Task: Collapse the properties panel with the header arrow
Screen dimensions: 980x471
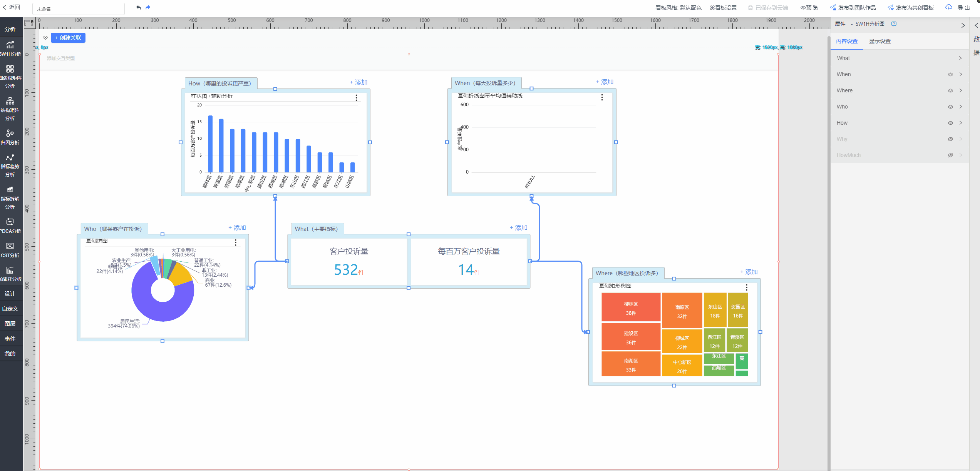Action: [x=963, y=25]
